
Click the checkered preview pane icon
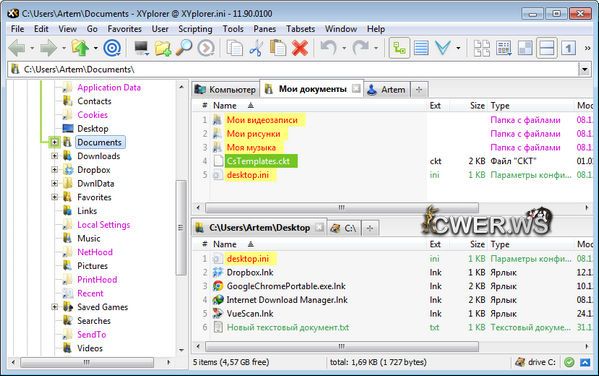[x=525, y=48]
